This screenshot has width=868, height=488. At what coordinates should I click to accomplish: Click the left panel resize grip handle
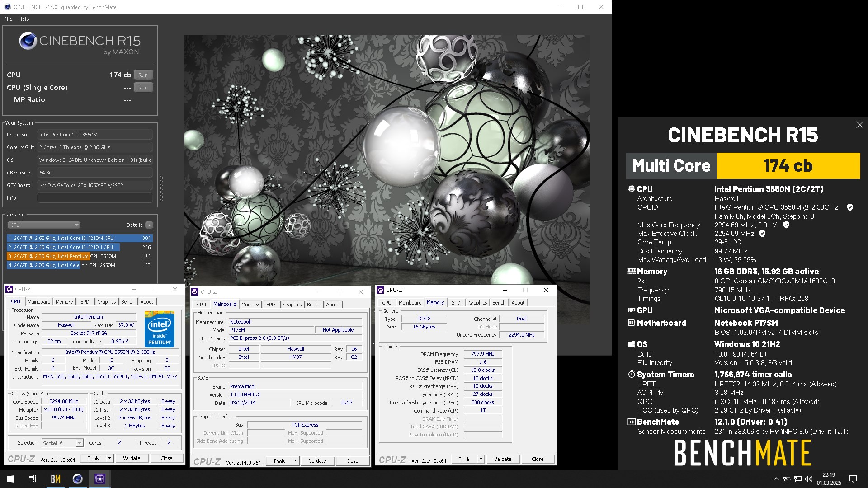click(x=161, y=189)
